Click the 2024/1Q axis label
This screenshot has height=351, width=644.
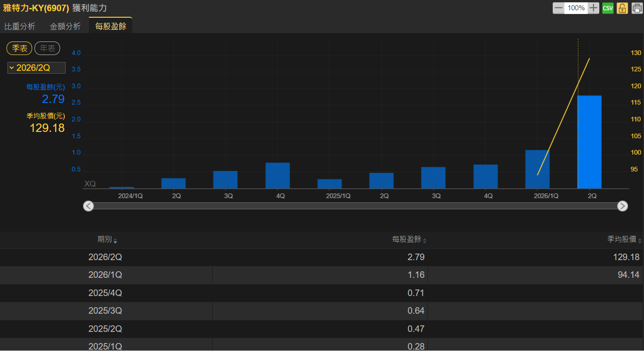pos(130,196)
